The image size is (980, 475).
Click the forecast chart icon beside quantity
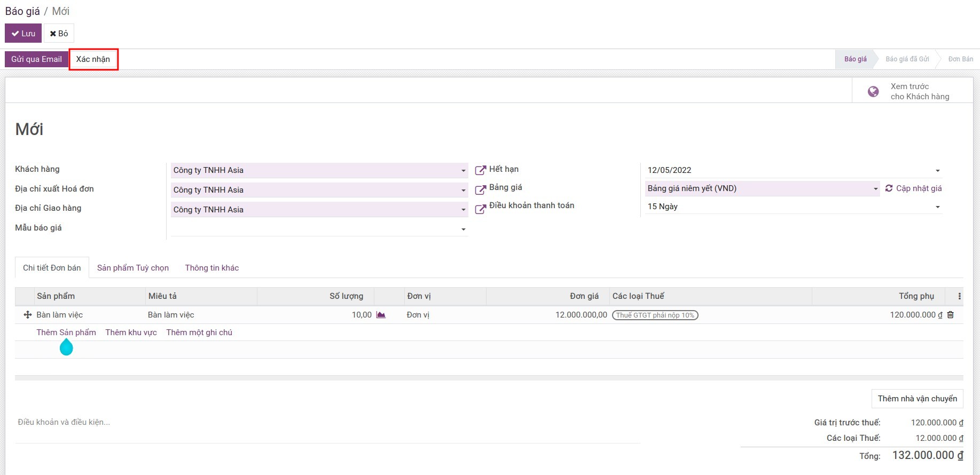pos(381,315)
